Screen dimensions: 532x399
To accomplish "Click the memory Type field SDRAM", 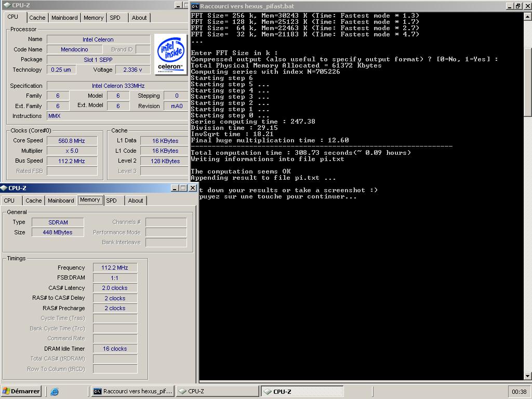I will tap(58, 222).
